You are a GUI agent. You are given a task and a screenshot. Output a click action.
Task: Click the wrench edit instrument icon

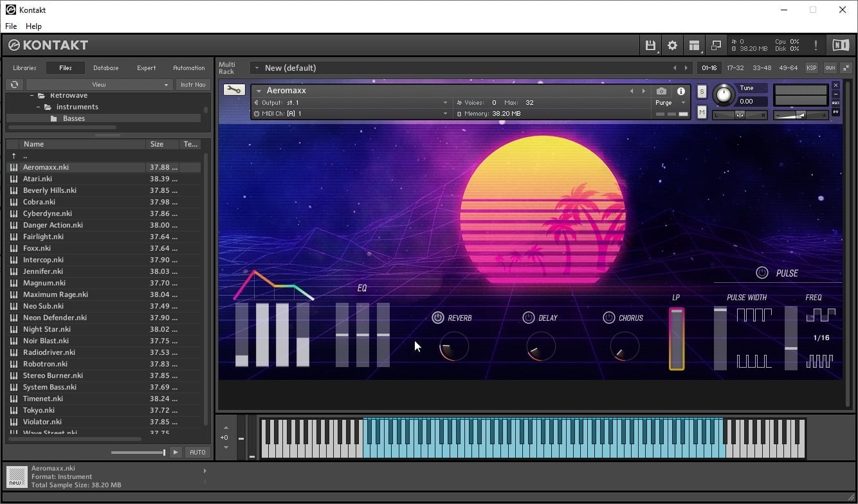233,90
